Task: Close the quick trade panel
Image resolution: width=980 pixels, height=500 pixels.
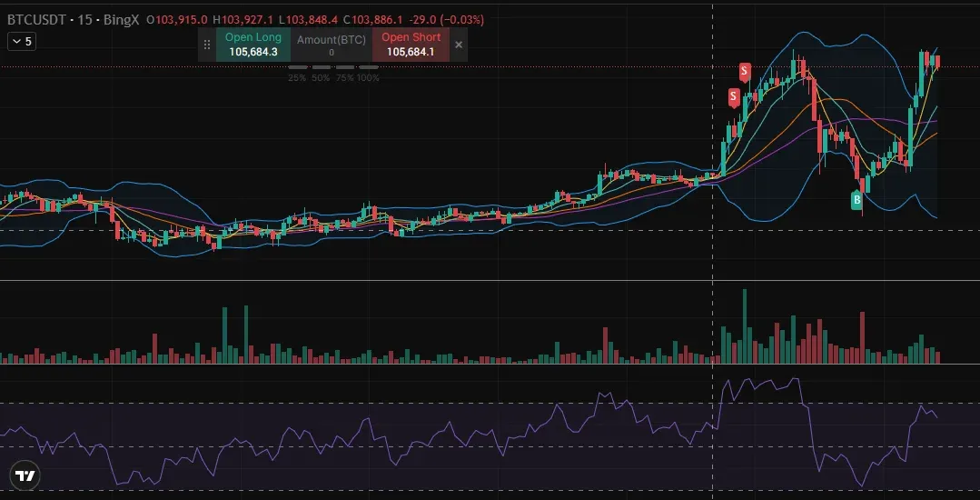Action: [x=459, y=45]
